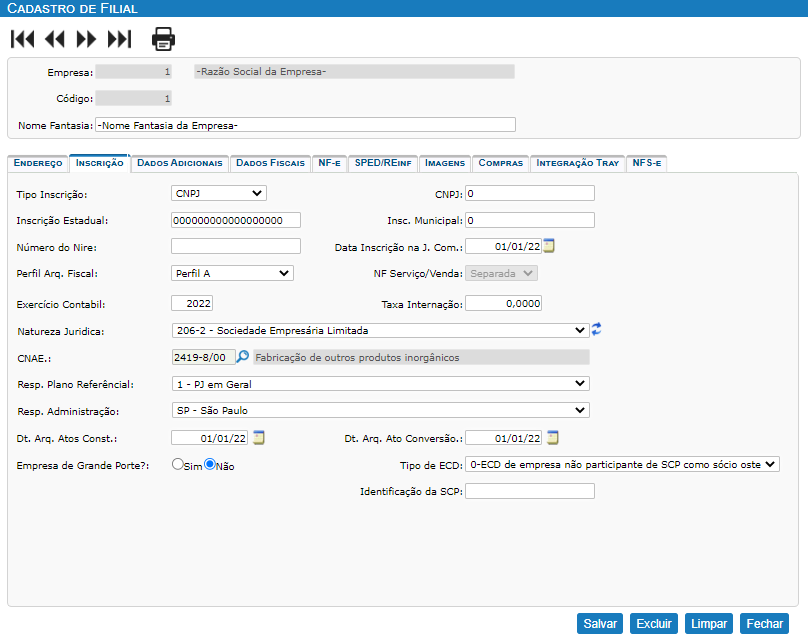808x642 pixels.
Task: Open calendar for Dt. Arq. Ato Conversão
Action: [553, 438]
